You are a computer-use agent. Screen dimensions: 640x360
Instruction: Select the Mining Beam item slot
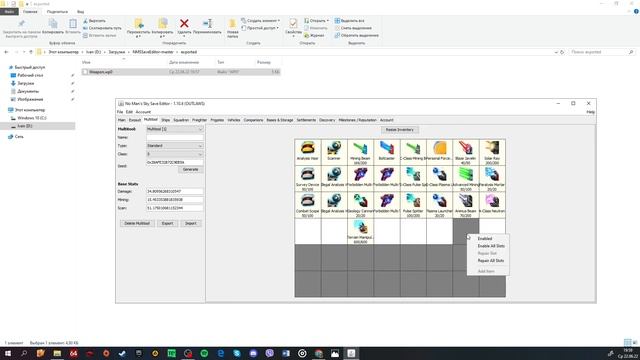point(360,152)
